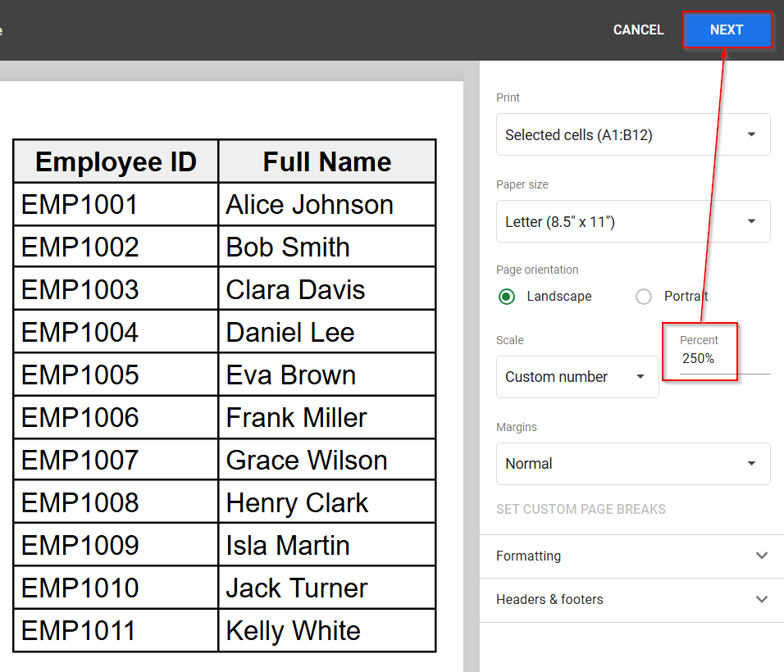This screenshot has width=784, height=672.
Task: Select Portrait page orientation
Action: pos(644,297)
